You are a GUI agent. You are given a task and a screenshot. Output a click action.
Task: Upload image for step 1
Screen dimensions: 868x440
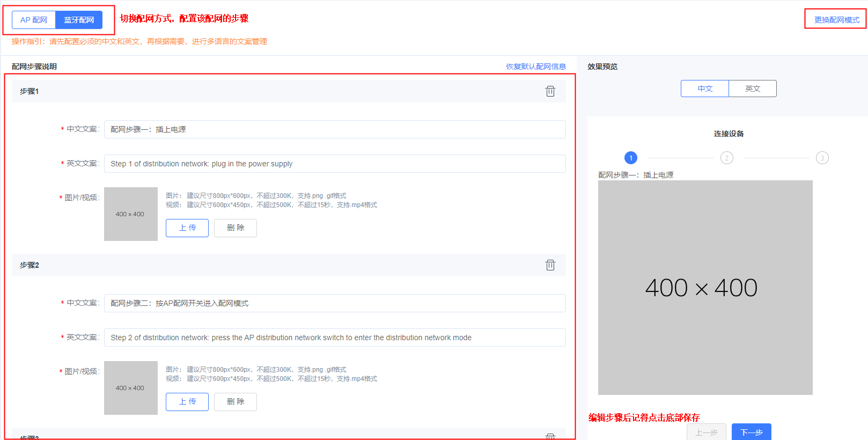[187, 228]
